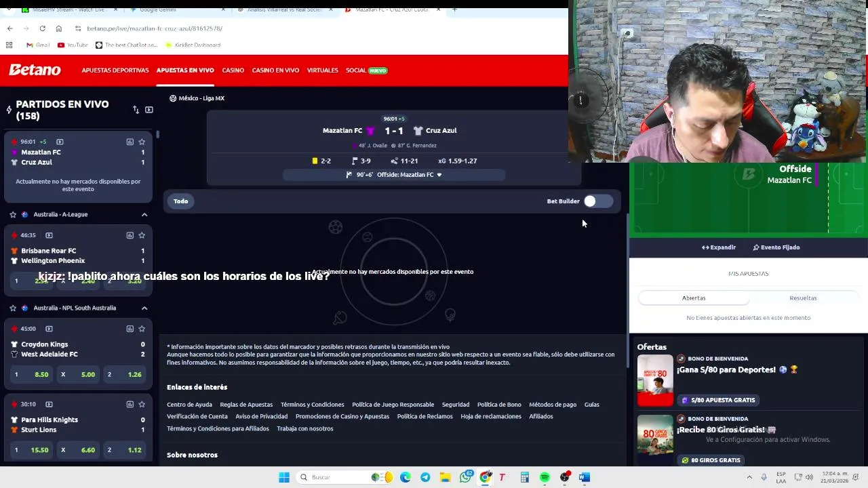
Task: Bet West Adelaide FC at 1.26
Action: click(125, 374)
